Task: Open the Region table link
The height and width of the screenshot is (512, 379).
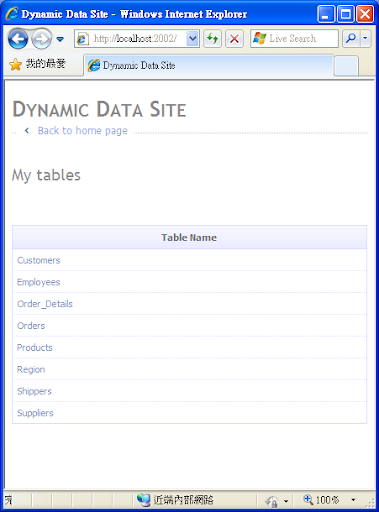Action: pos(31,370)
